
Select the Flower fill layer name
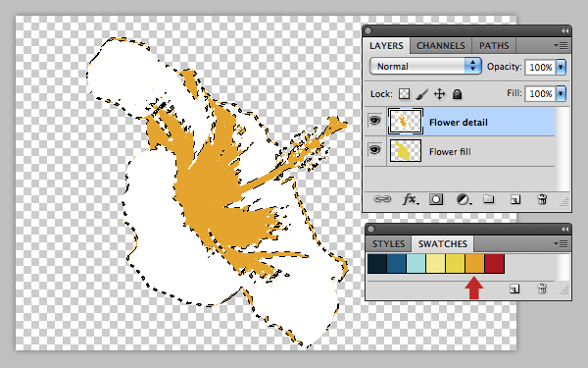click(x=450, y=152)
